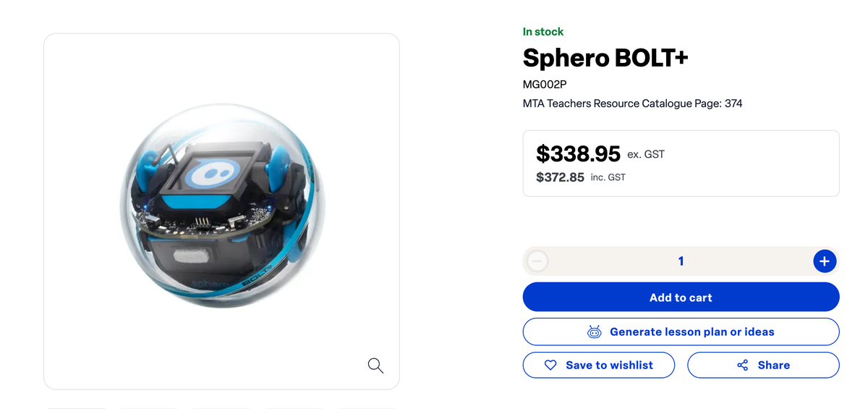Click the quantity field showing 1
Viewport: 868px width, 409px height.
point(681,261)
